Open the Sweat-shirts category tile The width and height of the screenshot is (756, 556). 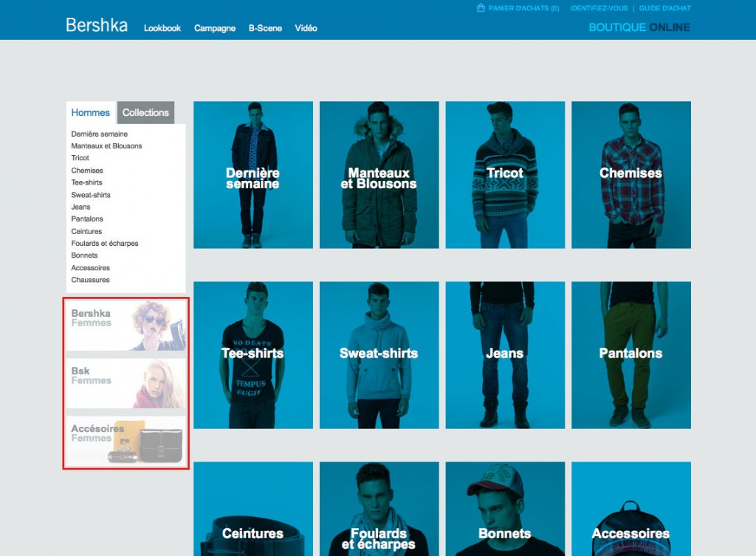[x=379, y=355]
